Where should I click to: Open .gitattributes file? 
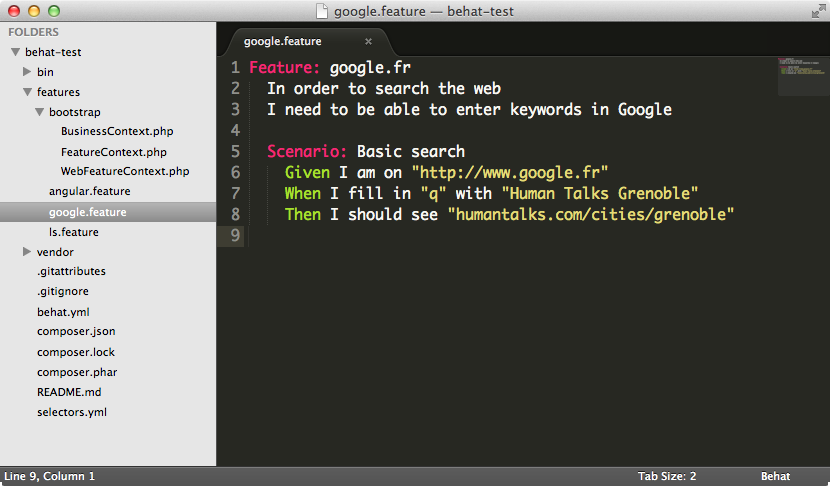tap(71, 271)
